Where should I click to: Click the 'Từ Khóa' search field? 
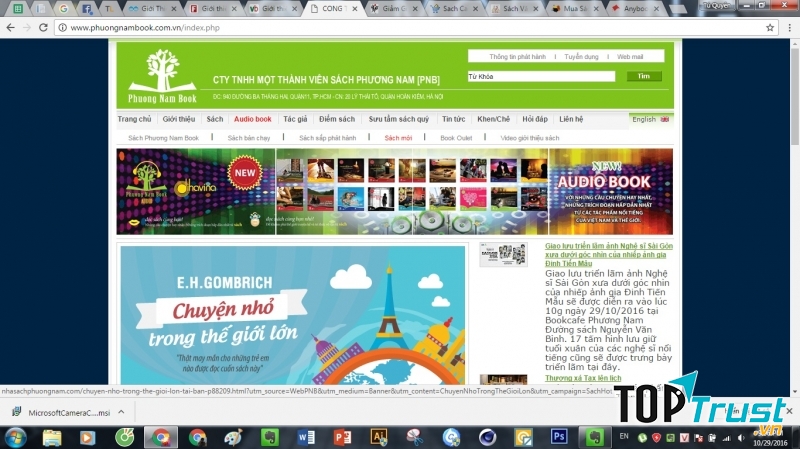(x=541, y=77)
